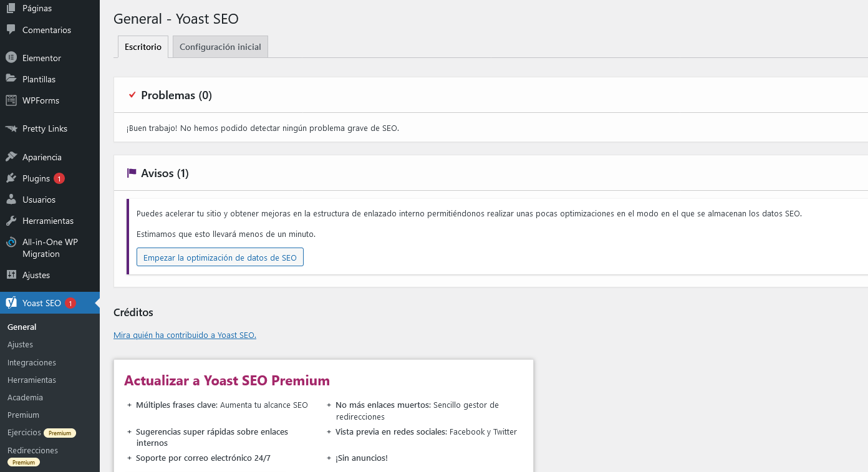Click the Apariencia paintbrush icon
Viewport: 868px width, 472px height.
tap(11, 157)
